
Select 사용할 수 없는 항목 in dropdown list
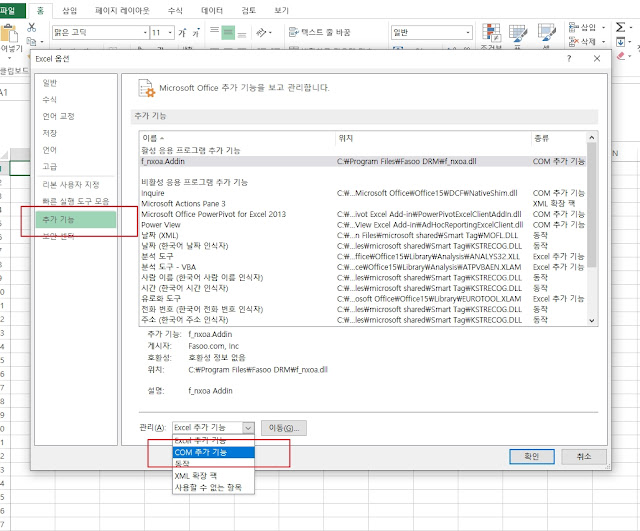(213, 487)
